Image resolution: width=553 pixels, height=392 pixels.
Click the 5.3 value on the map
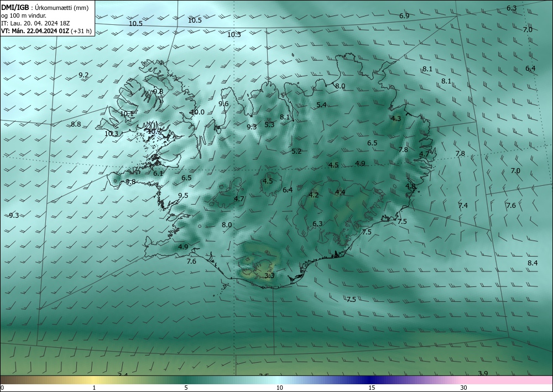(269, 124)
